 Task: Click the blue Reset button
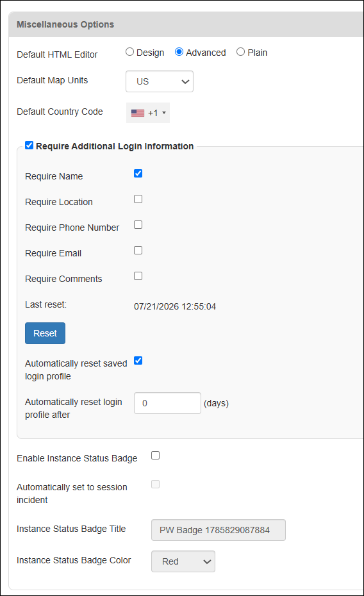[x=45, y=333]
